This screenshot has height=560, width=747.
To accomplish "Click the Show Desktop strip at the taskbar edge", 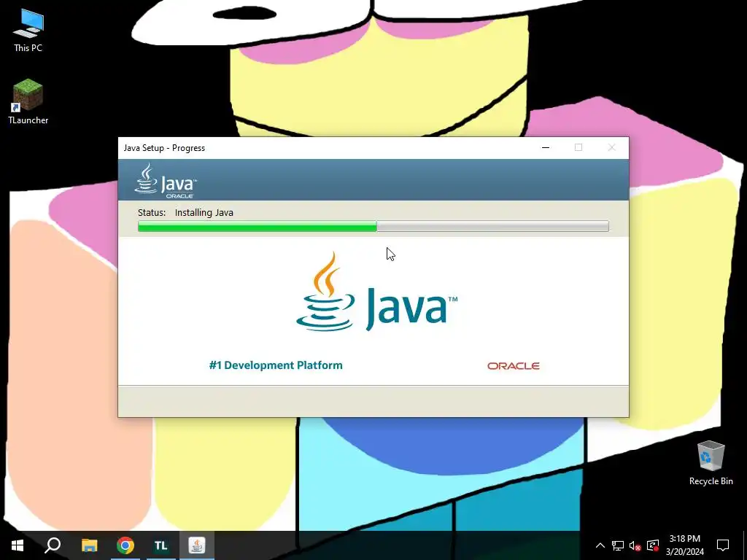I will 745,545.
